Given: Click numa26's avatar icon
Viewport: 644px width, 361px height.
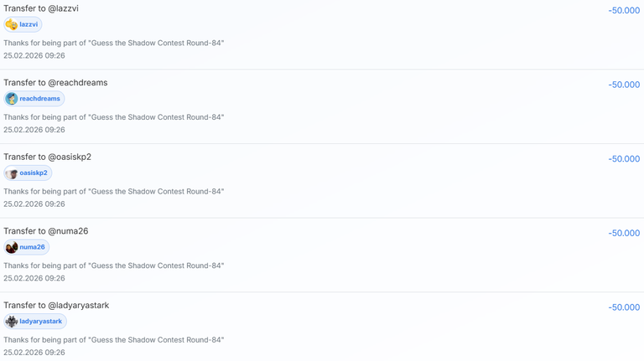Looking at the screenshot, I should tap(12, 247).
